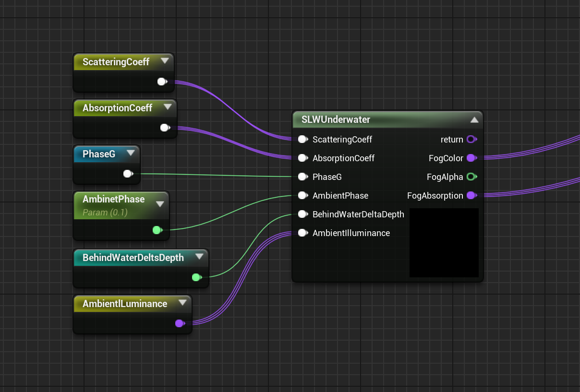Expand the AmbinetPhase node dropdown arrow

point(160,204)
